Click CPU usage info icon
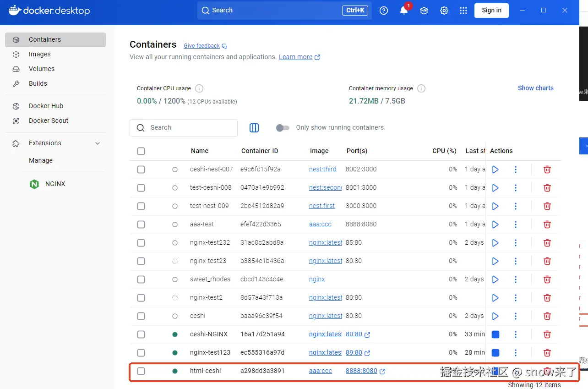Screen dimensions: 588x389 199,88
